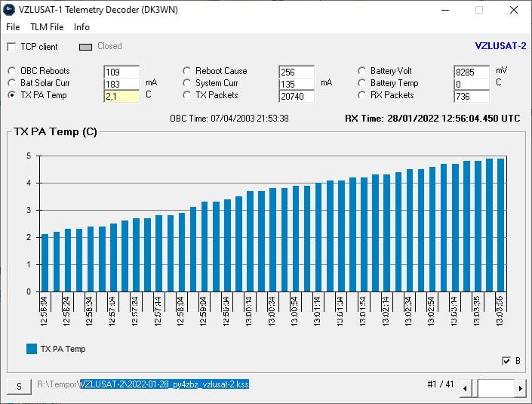Select the OBC Reboots radio button
Screen dimensions: 532x404
pyautogui.click(x=12, y=71)
